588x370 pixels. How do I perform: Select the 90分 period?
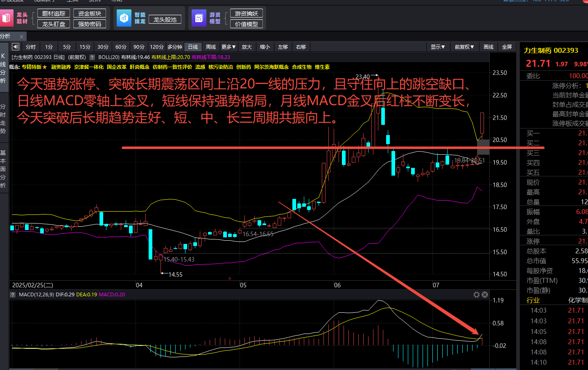tap(139, 47)
